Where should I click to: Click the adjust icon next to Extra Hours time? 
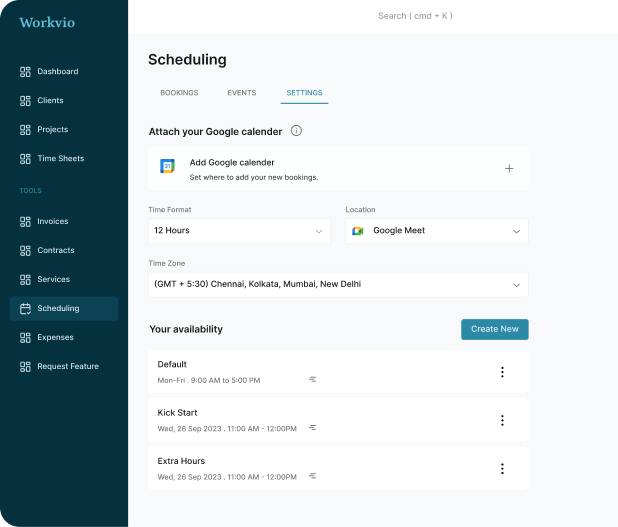[313, 476]
